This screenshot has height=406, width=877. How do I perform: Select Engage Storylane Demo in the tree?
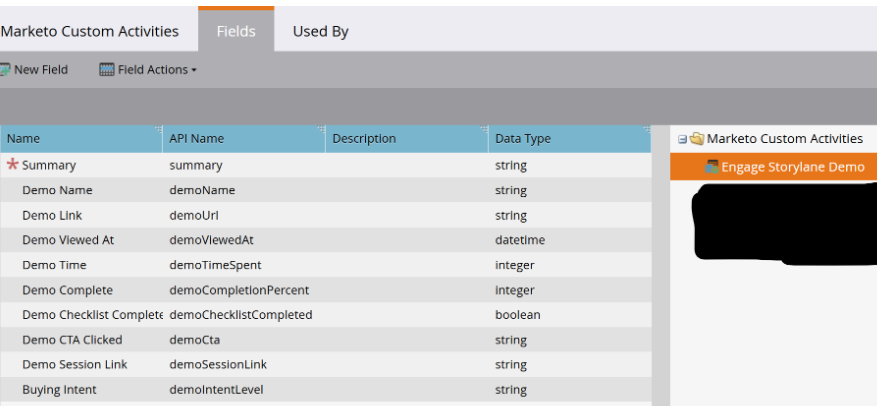(x=792, y=167)
